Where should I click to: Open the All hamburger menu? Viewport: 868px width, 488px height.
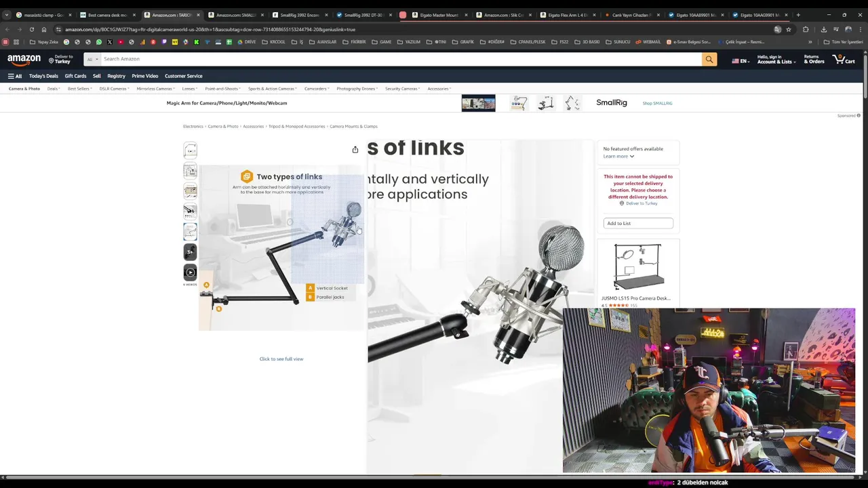pyautogui.click(x=14, y=76)
